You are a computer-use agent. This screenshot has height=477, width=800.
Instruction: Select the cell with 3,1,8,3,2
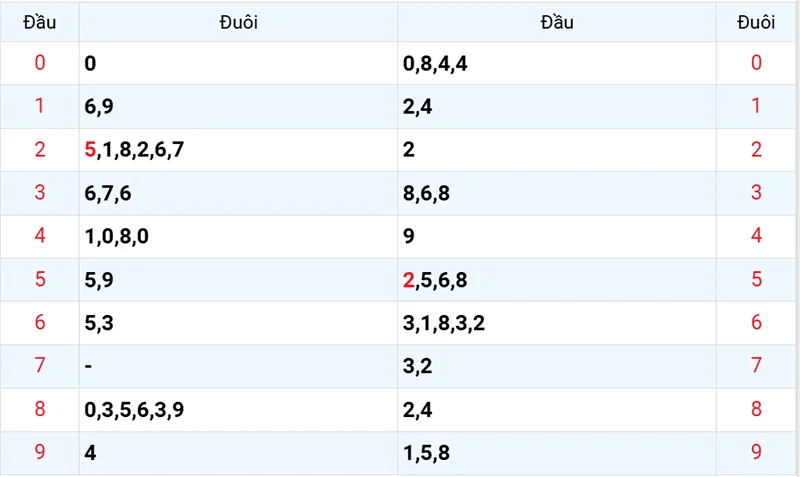444,323
